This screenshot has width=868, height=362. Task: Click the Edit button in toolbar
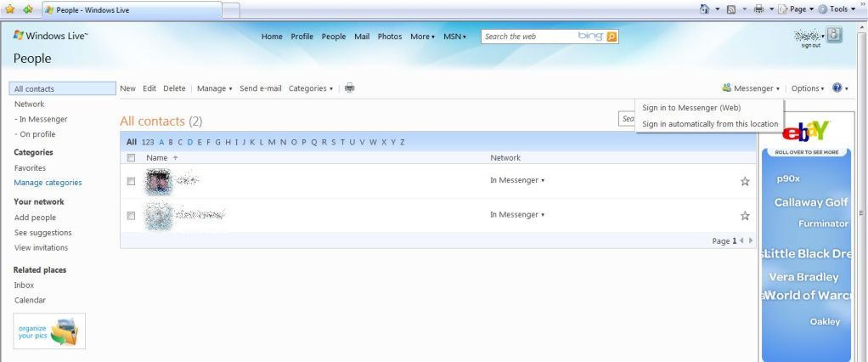coord(149,88)
